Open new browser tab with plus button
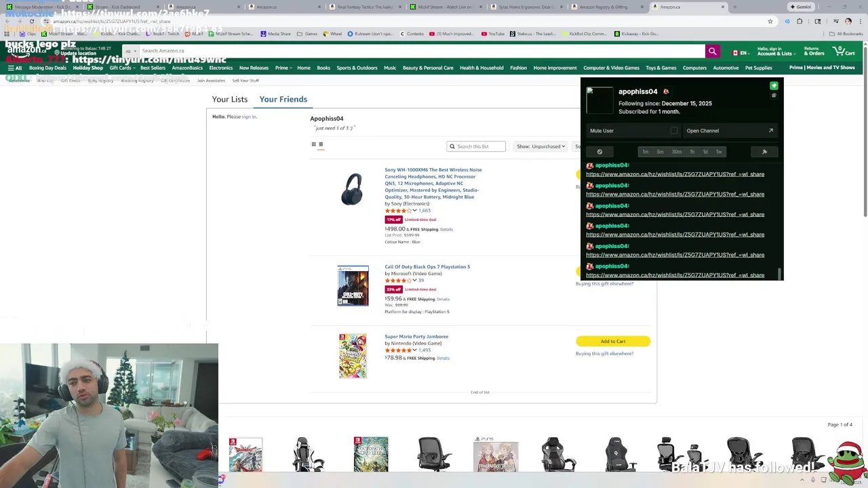Image resolution: width=868 pixels, height=488 pixels. 734,7
